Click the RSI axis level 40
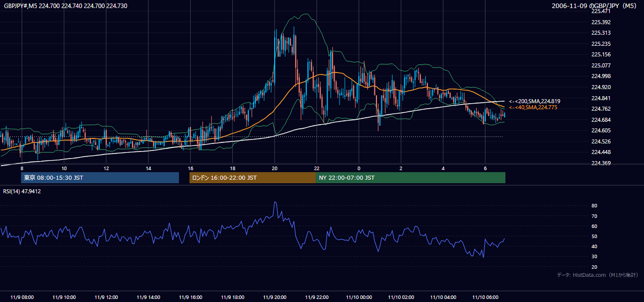 (595, 246)
